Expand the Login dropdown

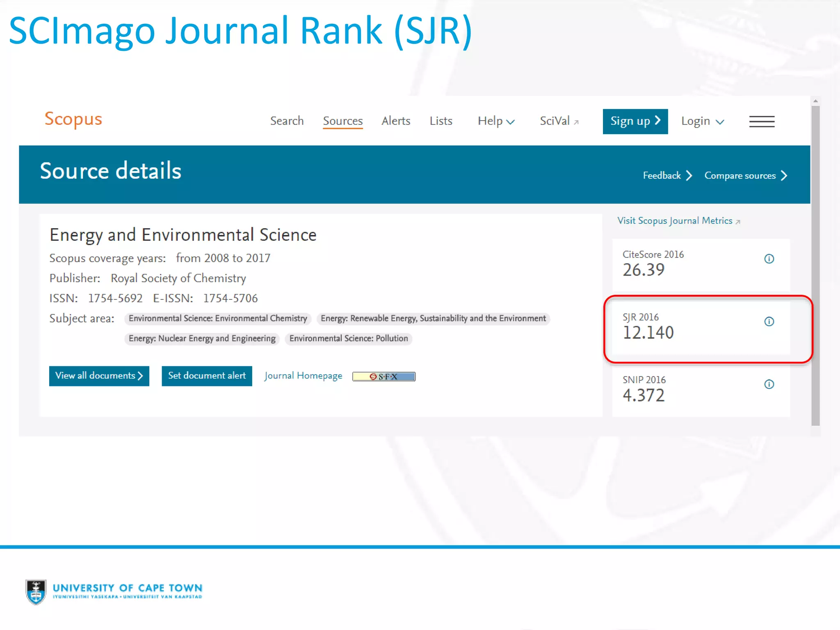(x=703, y=121)
